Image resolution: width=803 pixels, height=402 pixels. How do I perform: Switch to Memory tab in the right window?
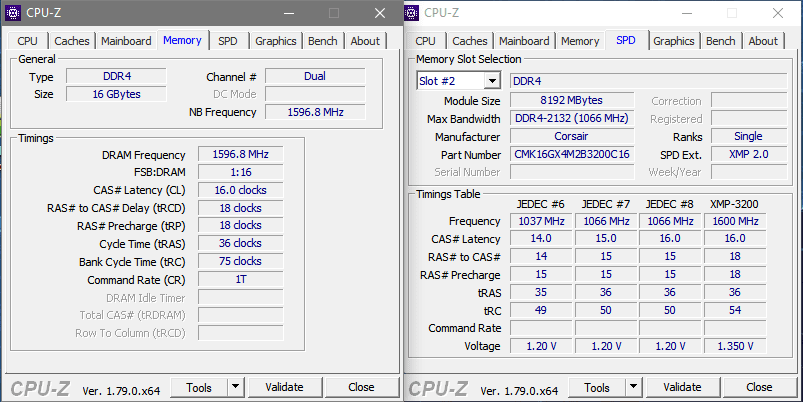pos(580,41)
